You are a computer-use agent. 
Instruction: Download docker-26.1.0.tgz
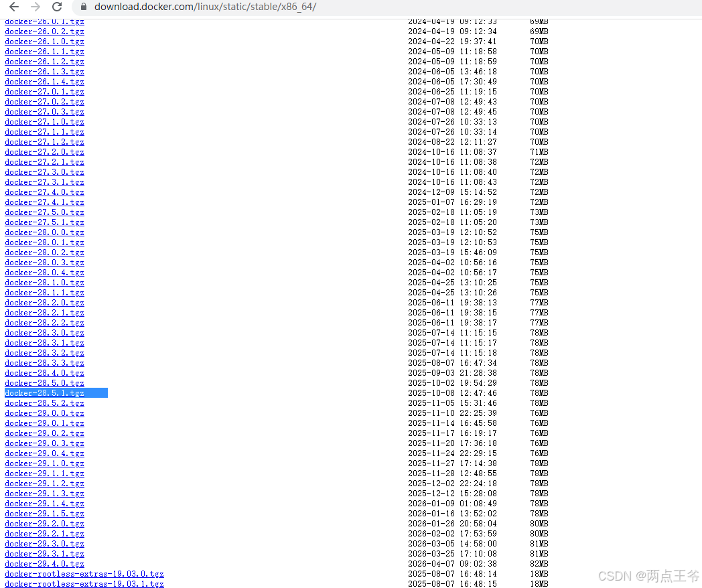pos(44,41)
